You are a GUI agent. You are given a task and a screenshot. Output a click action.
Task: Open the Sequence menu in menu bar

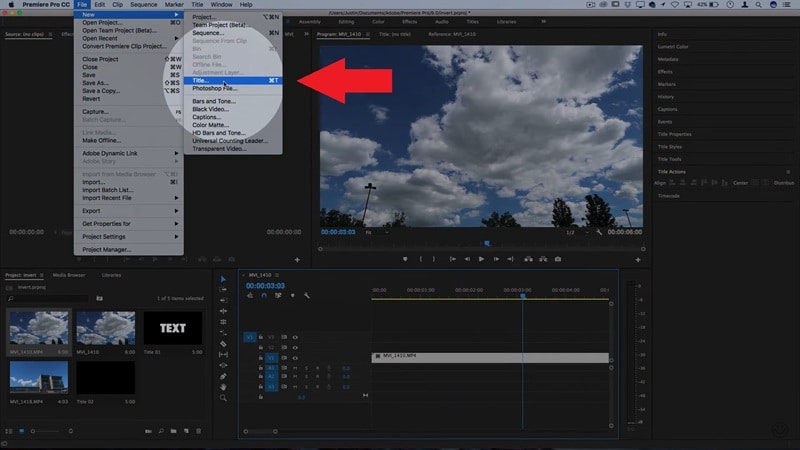(144, 5)
